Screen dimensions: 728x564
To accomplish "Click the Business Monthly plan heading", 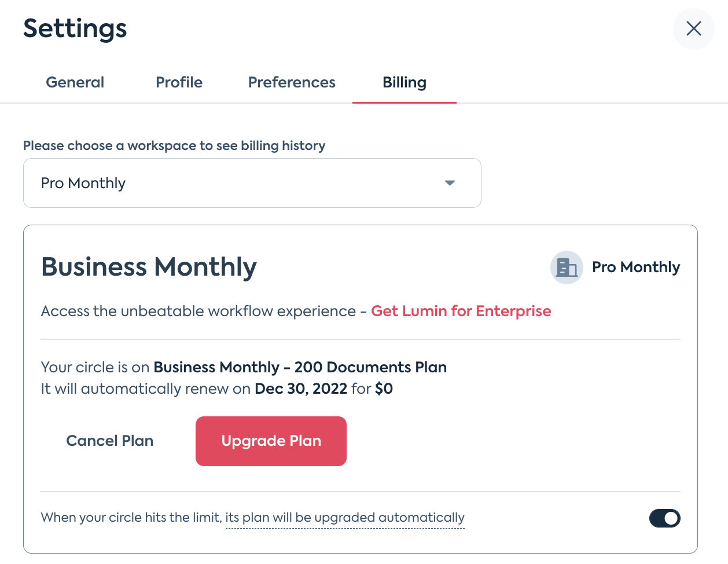I will (x=149, y=267).
